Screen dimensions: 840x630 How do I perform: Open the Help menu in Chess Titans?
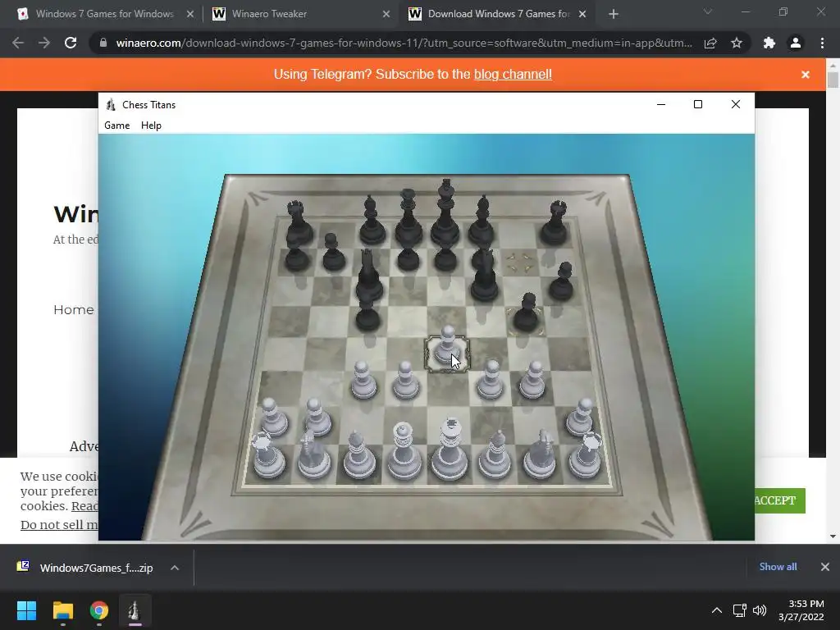151,126
